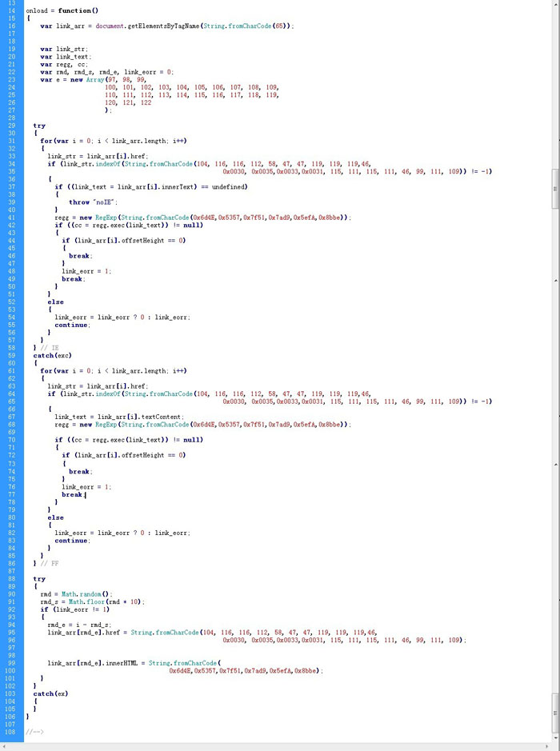Click the 'var rmd, rmd_s, rmd_e, link_eorr = 0;' line
The width and height of the screenshot is (560, 751).
click(107, 72)
